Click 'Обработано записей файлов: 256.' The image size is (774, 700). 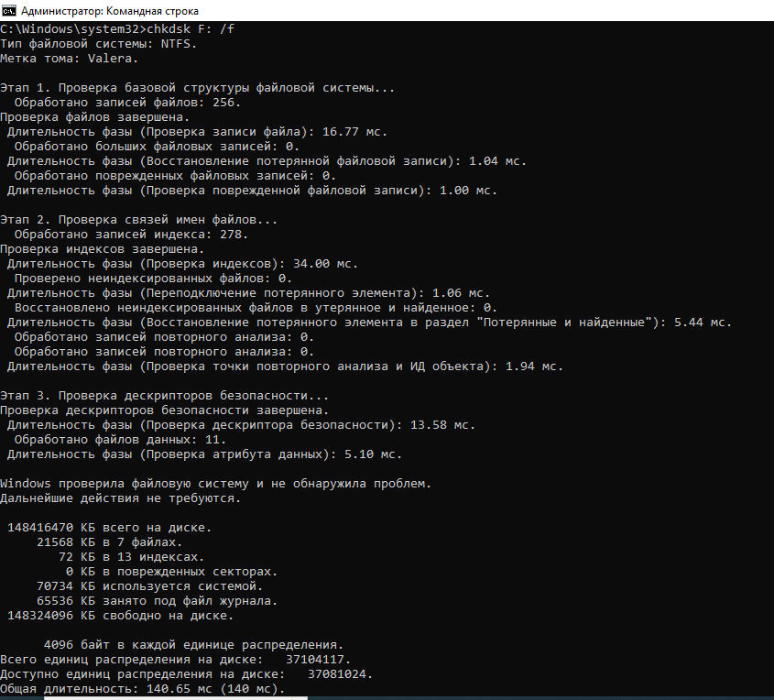coord(127,103)
